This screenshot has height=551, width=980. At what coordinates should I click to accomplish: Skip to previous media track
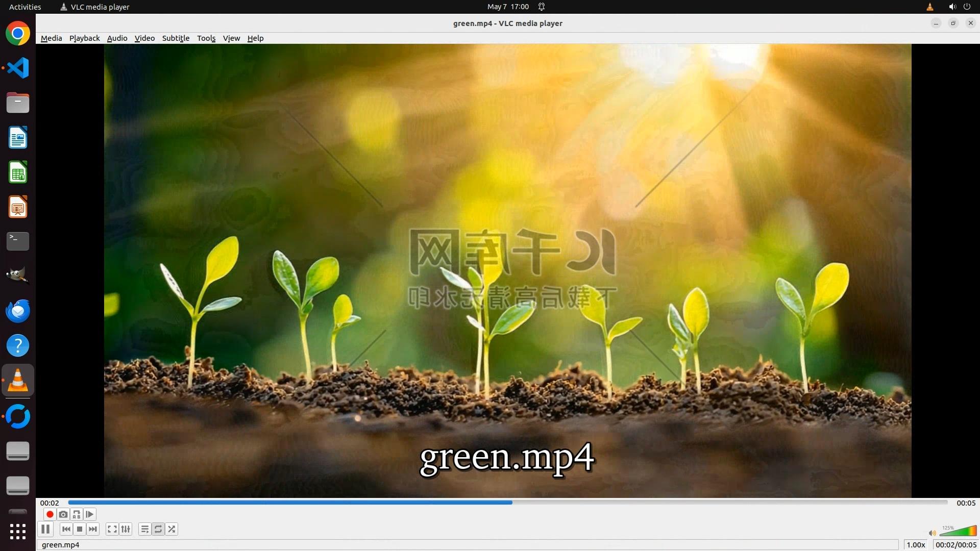click(x=66, y=529)
